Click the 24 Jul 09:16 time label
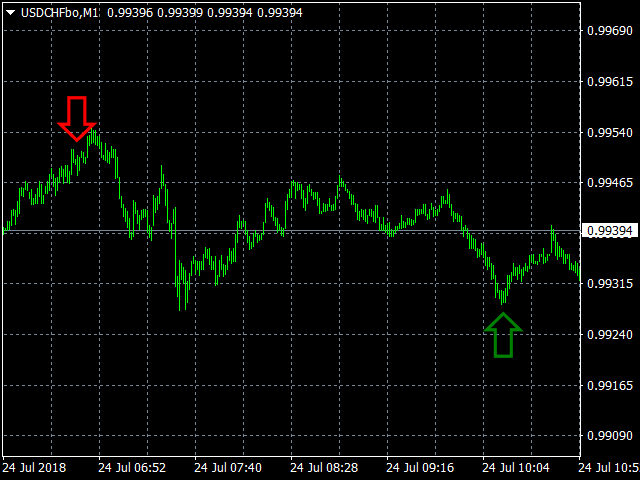Viewport: 640px width, 480px height. (x=420, y=468)
